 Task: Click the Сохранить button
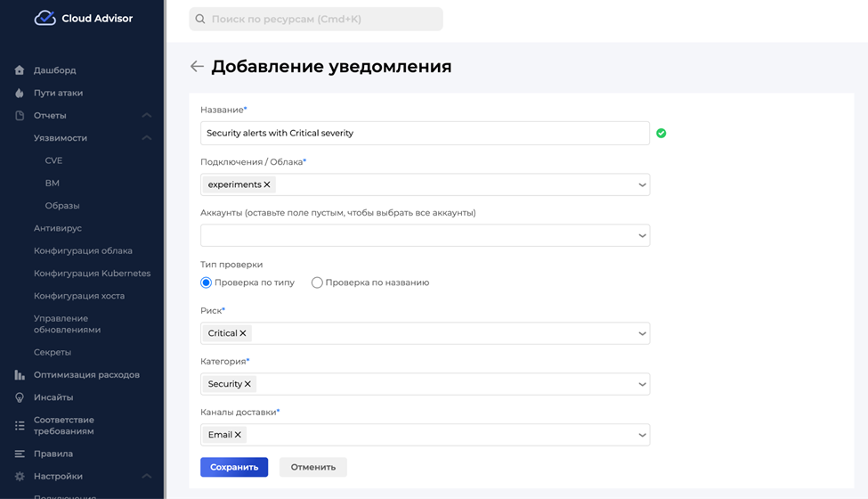pyautogui.click(x=234, y=467)
